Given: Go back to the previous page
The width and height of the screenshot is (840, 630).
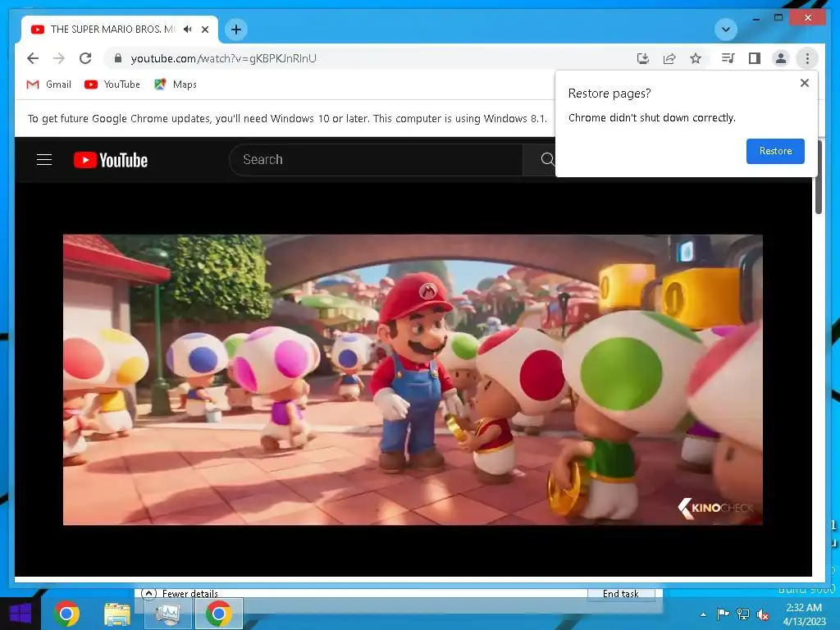Looking at the screenshot, I should click(x=33, y=58).
